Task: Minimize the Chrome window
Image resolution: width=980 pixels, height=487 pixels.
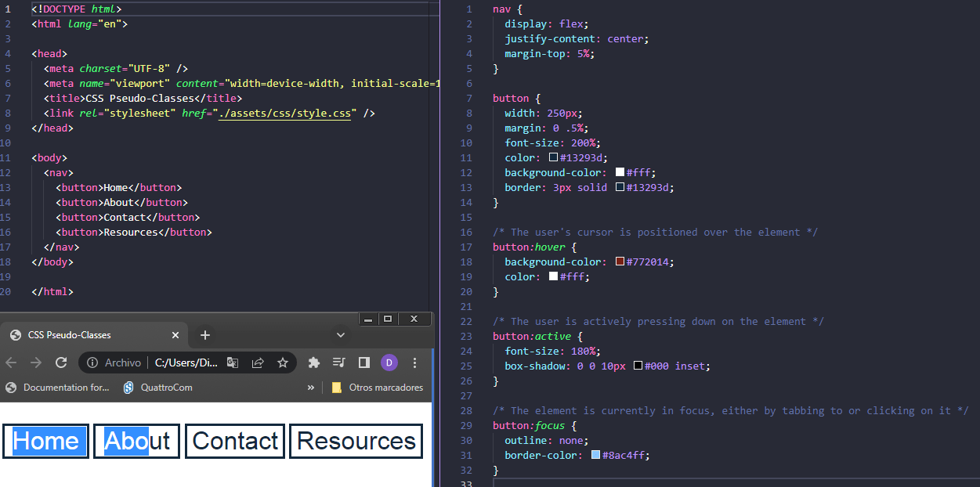Action: [369, 319]
